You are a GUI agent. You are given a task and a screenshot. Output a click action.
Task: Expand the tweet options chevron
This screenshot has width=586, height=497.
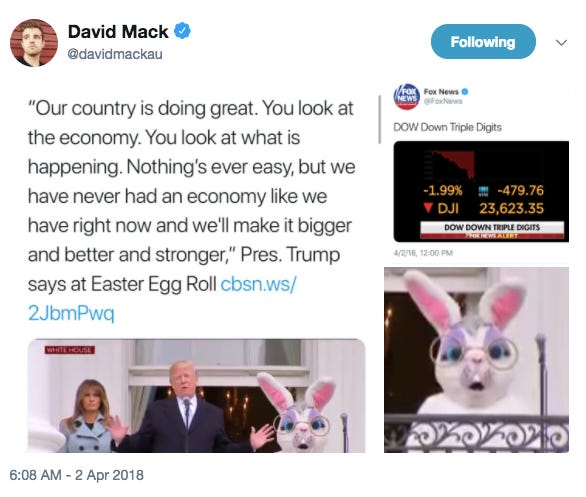coord(561,43)
